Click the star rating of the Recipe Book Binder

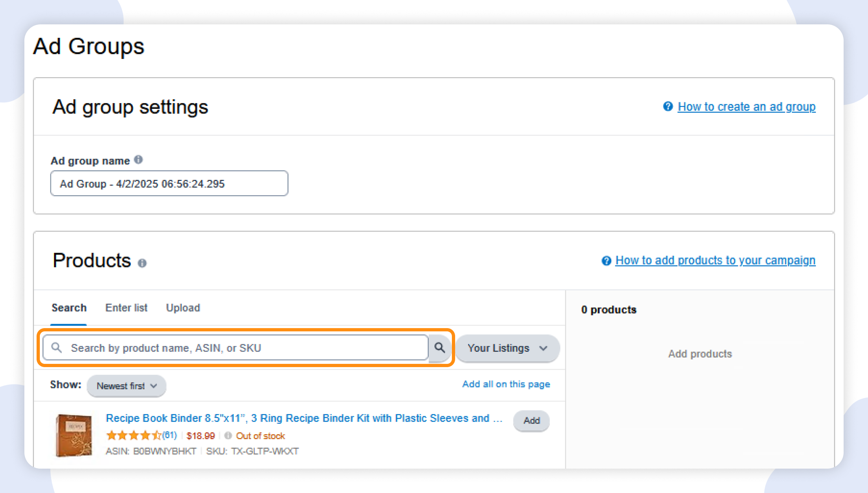click(133, 435)
